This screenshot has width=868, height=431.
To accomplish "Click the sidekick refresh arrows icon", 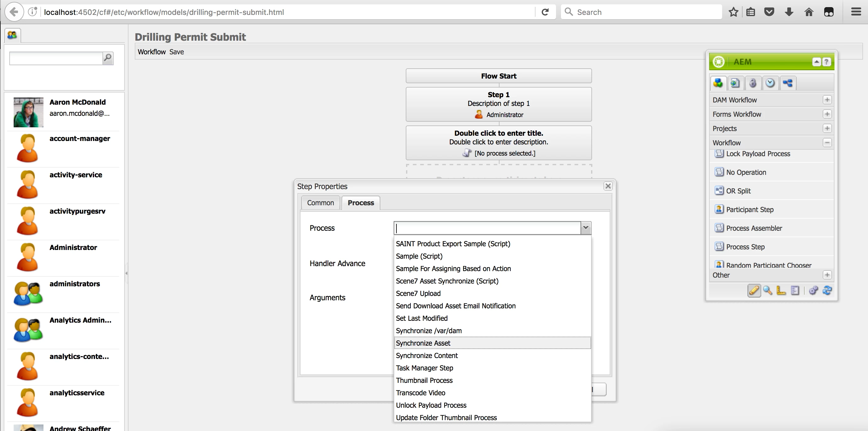I will click(x=827, y=290).
